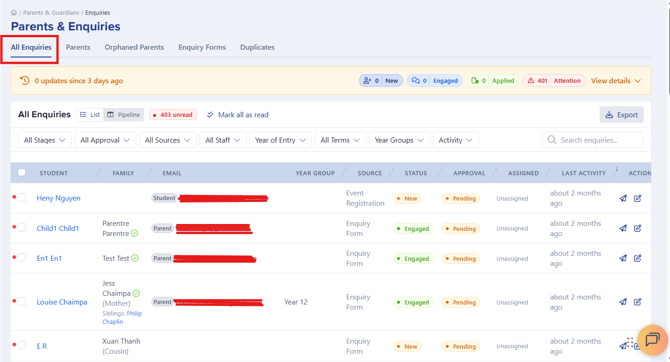Click edit icon for Louise Chaimpa row
This screenshot has width=670, height=362.
point(638,302)
